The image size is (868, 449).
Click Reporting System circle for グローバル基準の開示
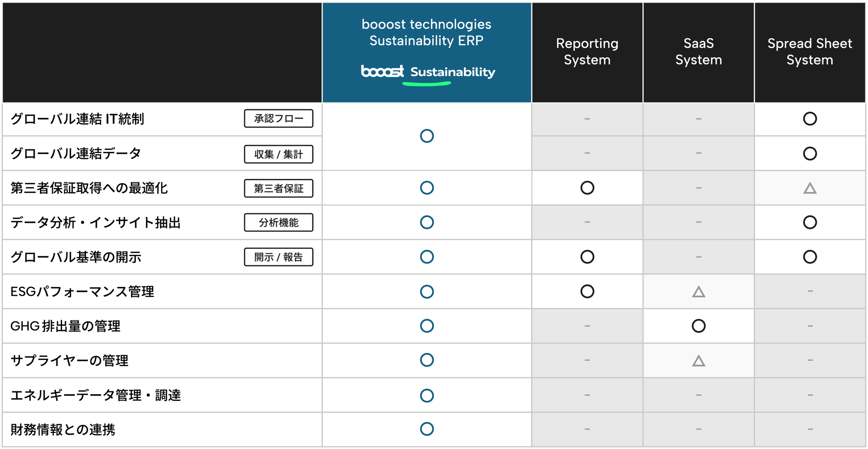[x=587, y=257]
